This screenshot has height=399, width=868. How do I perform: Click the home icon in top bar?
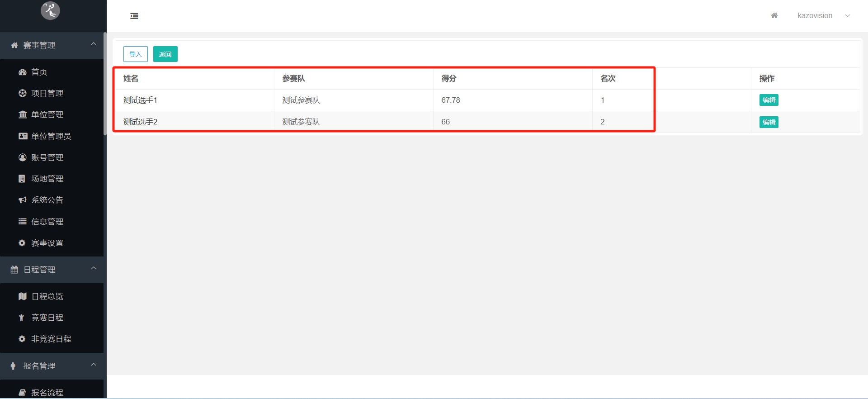(x=774, y=16)
